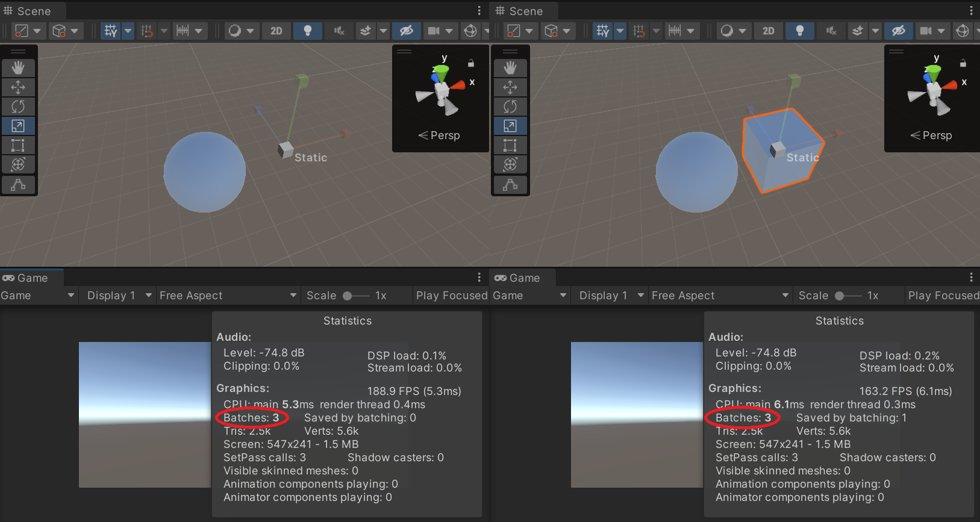This screenshot has height=522, width=980.
Task: Unlock the left orientation gizmo lock
Action: (x=471, y=63)
